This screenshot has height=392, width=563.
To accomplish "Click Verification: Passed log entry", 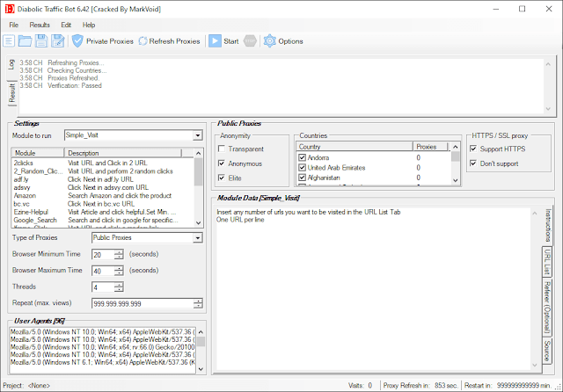I will [x=61, y=85].
